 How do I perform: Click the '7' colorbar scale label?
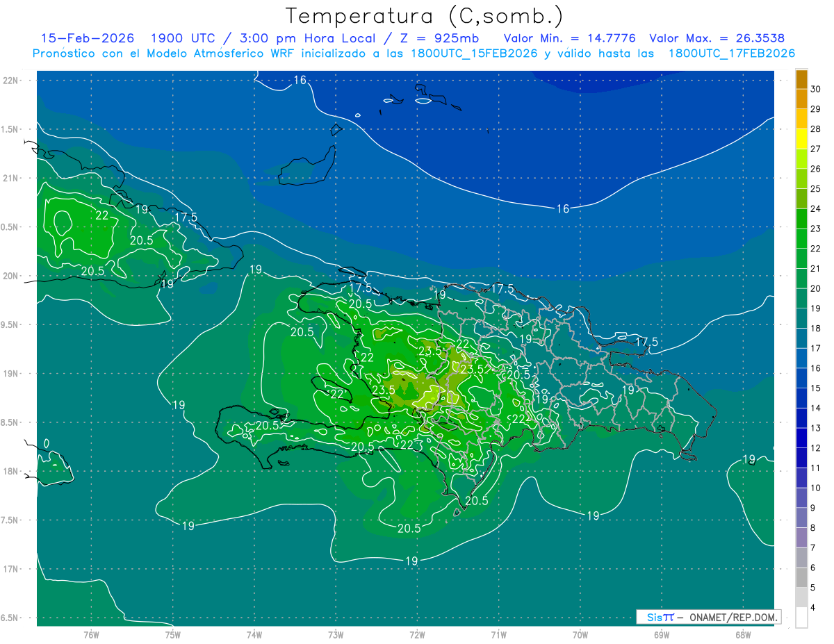point(814,548)
